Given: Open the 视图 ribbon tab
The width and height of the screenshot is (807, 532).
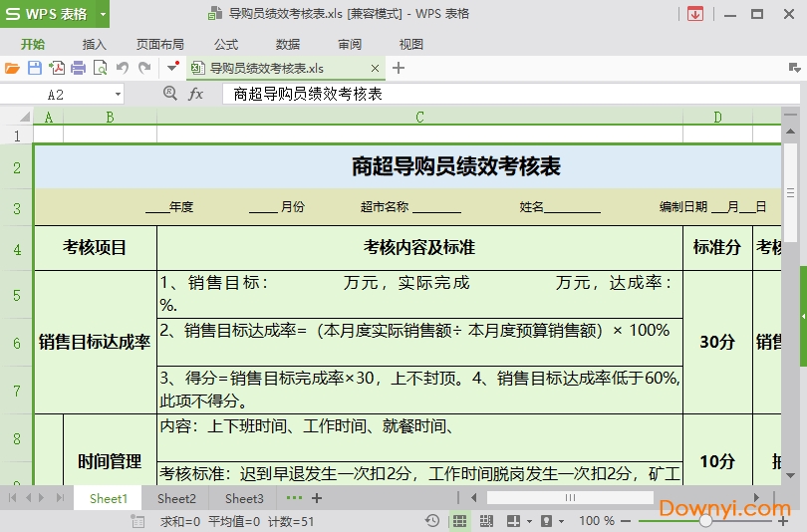Looking at the screenshot, I should 411,44.
